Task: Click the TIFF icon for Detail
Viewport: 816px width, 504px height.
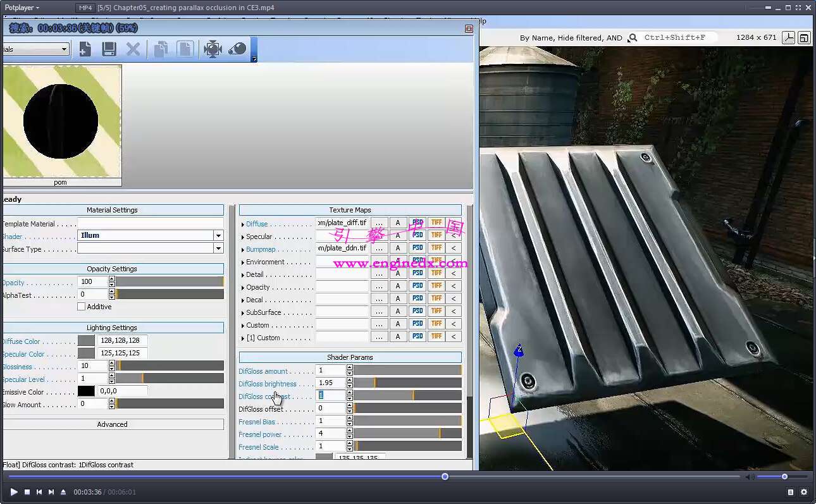Action: (x=436, y=273)
